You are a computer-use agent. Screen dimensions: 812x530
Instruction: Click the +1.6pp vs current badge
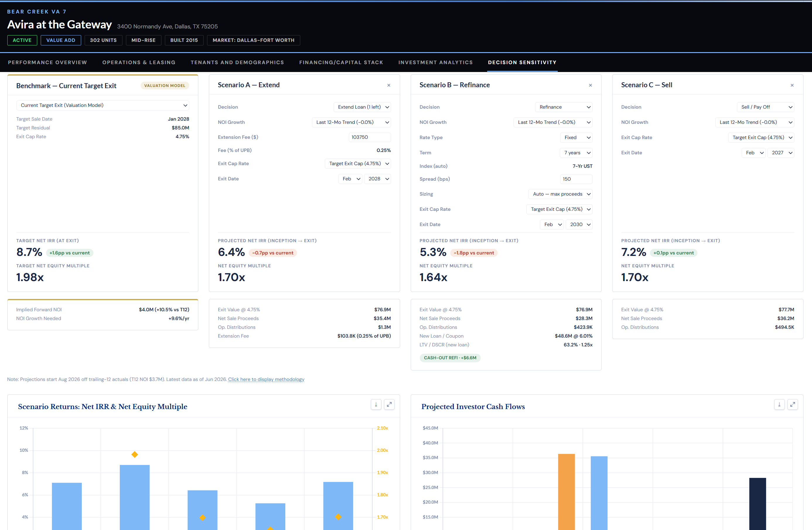coord(70,253)
